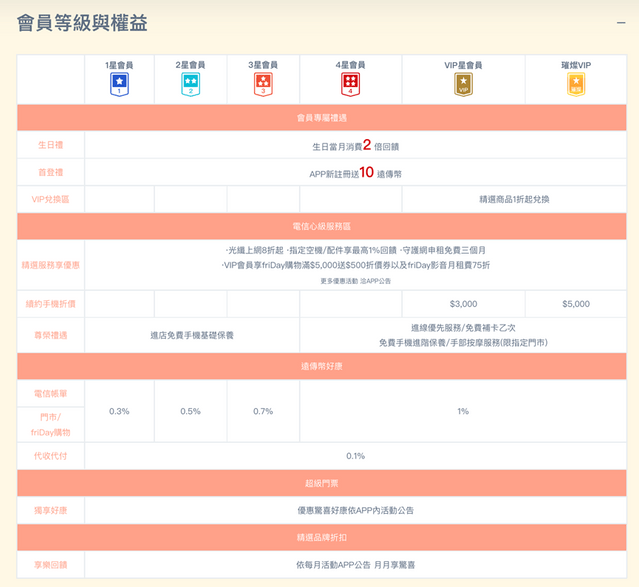The height and width of the screenshot is (587, 639).
Task: Click the VIP兌換區 row label
Action: tap(51, 199)
